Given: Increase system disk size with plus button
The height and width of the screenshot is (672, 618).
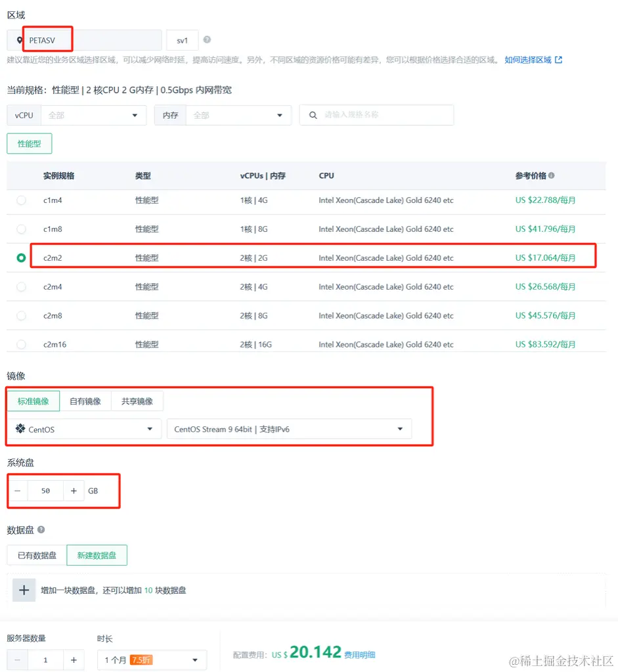Looking at the screenshot, I should point(74,491).
